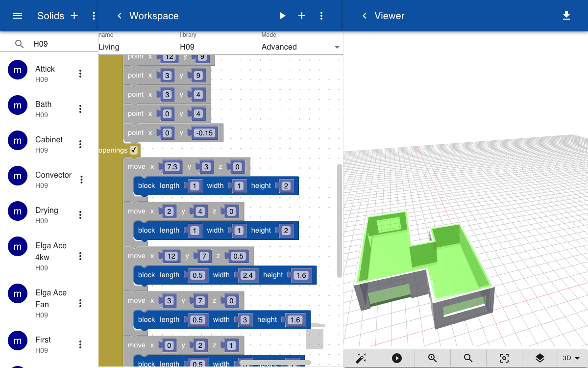Edit the library field H09
This screenshot has height=368, width=588.
tap(220, 47)
